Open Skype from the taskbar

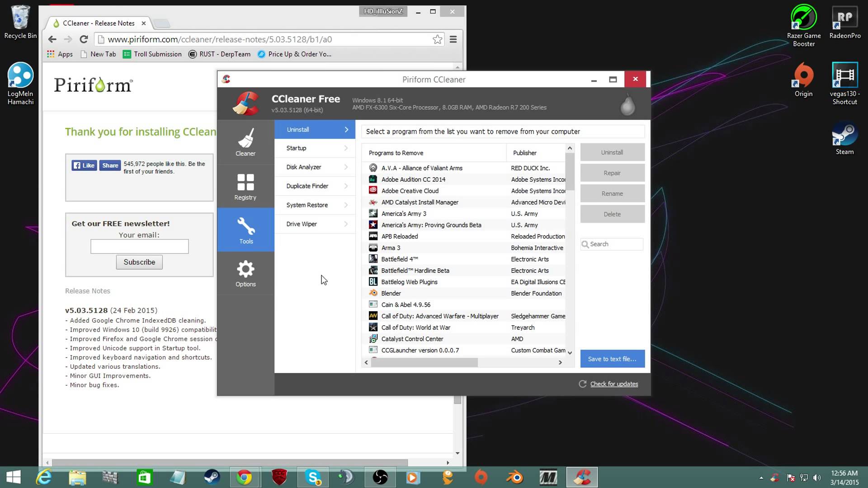coord(313,477)
